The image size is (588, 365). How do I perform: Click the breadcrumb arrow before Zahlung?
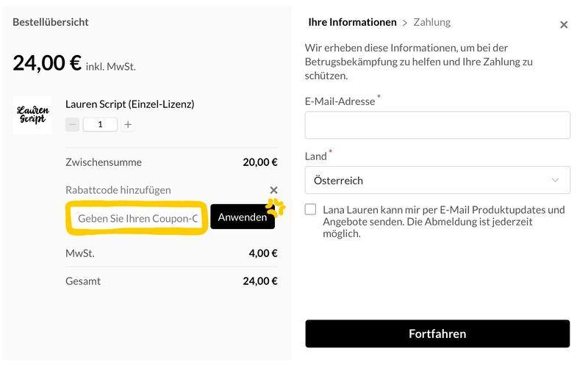tap(404, 23)
